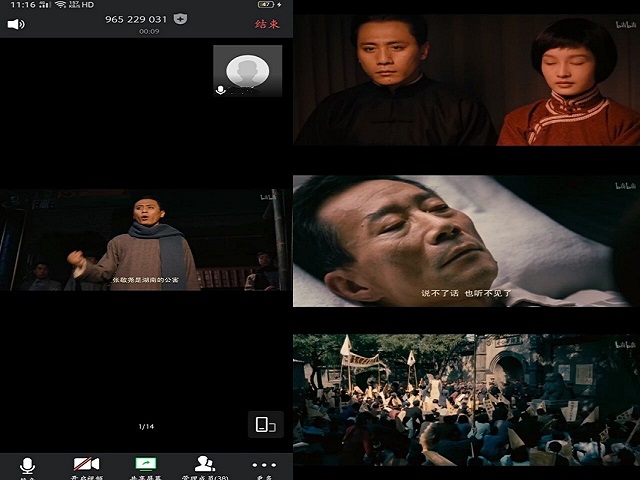Toggle the microphone mute button

click(x=27, y=468)
